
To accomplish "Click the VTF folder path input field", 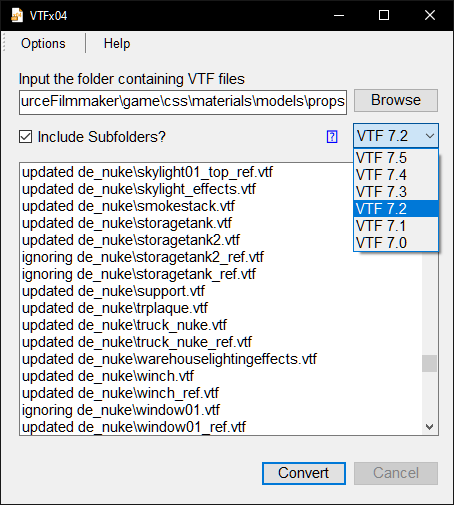I will click(183, 102).
